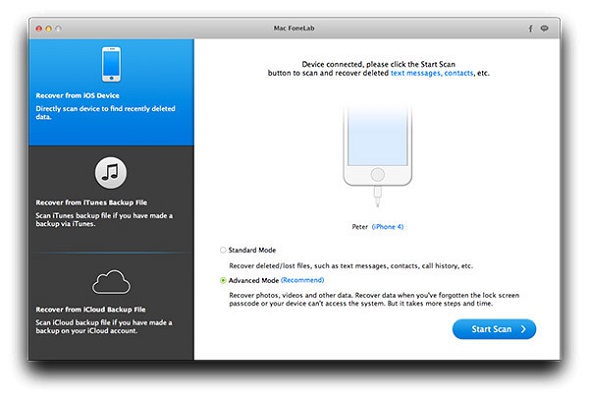Click the (iPhone 4) device link

[388, 227]
